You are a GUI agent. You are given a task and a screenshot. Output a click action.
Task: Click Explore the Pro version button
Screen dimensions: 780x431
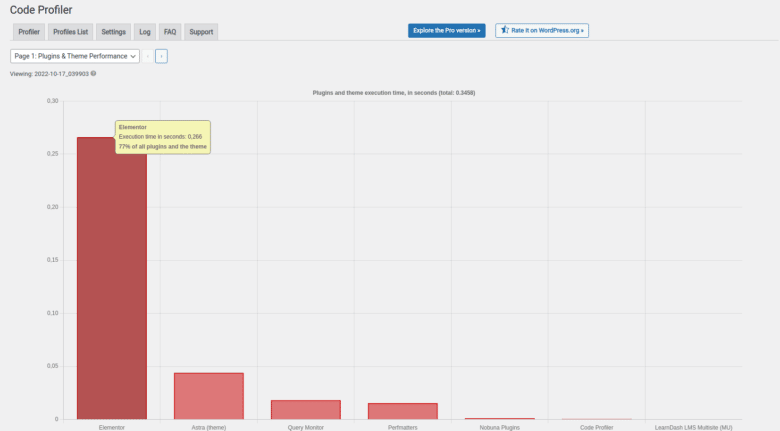[x=447, y=30]
